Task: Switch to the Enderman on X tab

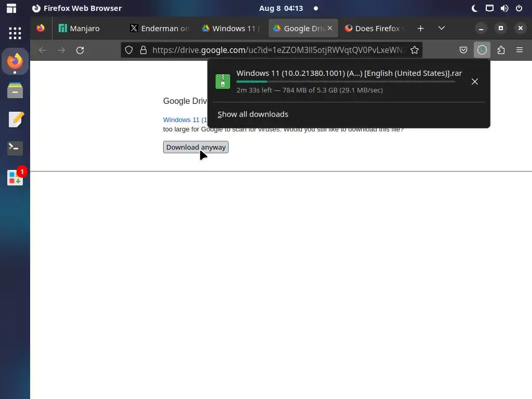Action: coord(159,28)
